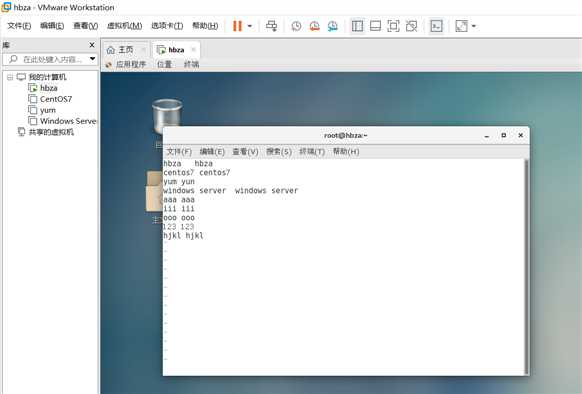This screenshot has width=582, height=394.
Task: Select 我的计算机 in the library tree
Action: coord(47,77)
